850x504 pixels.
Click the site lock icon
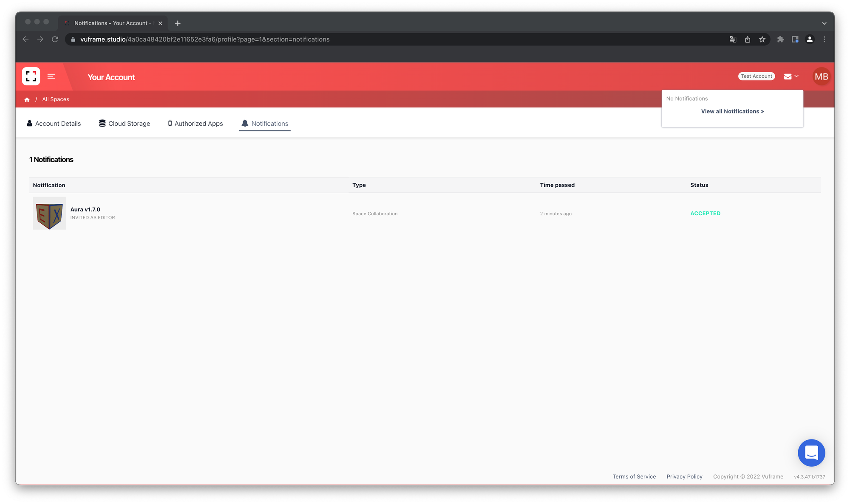[x=73, y=39]
